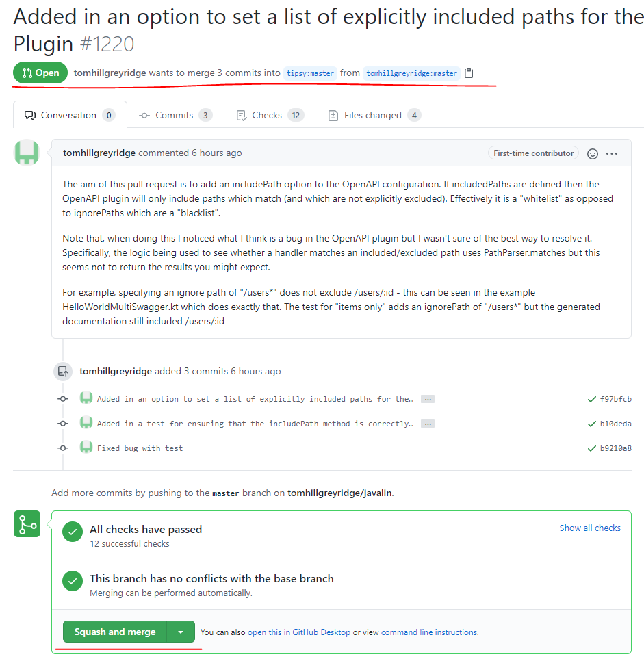Switch to the Commits tab
The image size is (644, 661).
175,115
